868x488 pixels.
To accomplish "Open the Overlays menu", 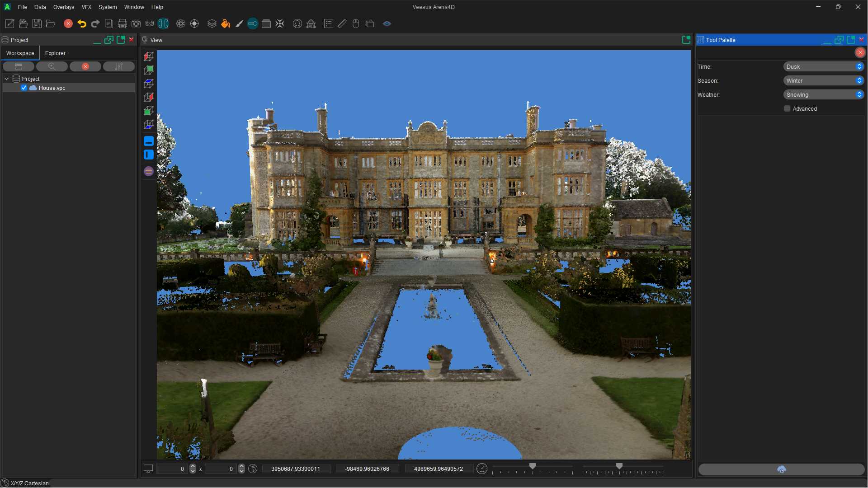I will click(x=63, y=7).
